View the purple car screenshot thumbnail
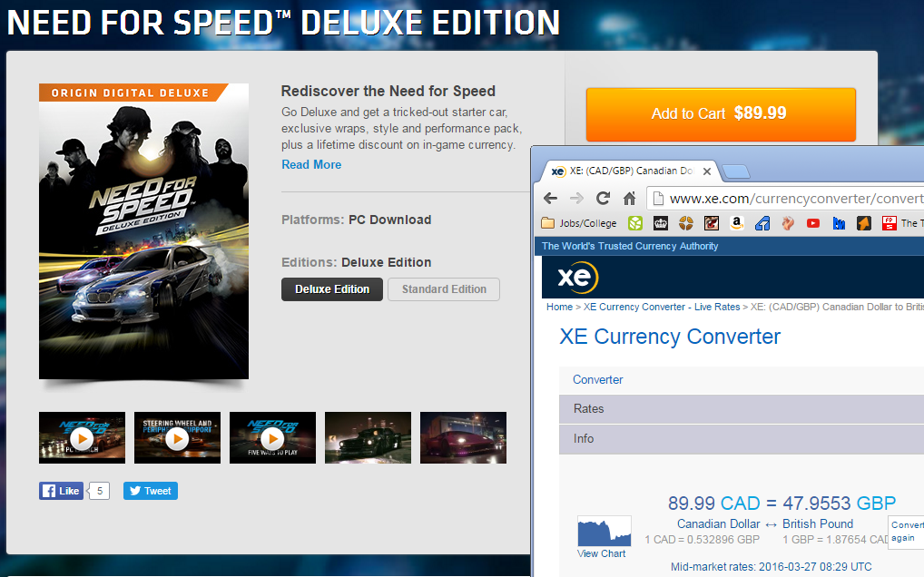 click(463, 437)
